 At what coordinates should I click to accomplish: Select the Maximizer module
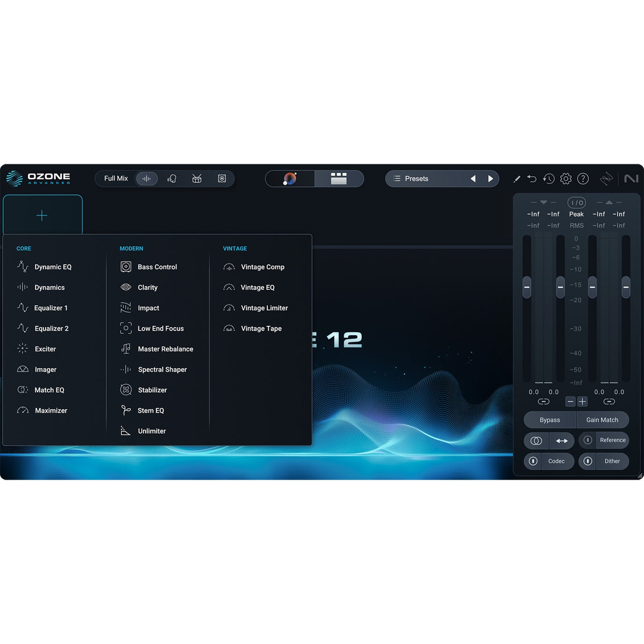pos(42,411)
